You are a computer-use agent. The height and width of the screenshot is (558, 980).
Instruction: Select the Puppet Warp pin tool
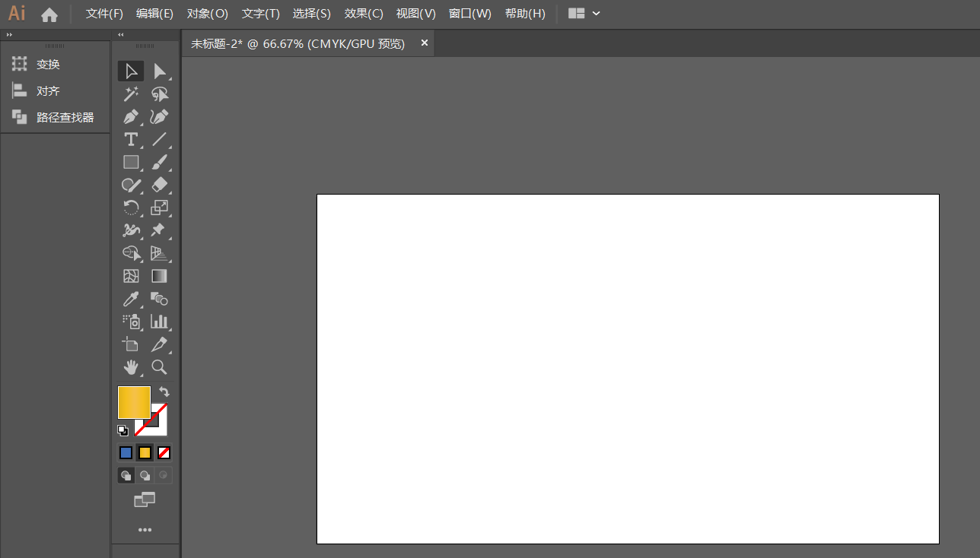pyautogui.click(x=159, y=230)
